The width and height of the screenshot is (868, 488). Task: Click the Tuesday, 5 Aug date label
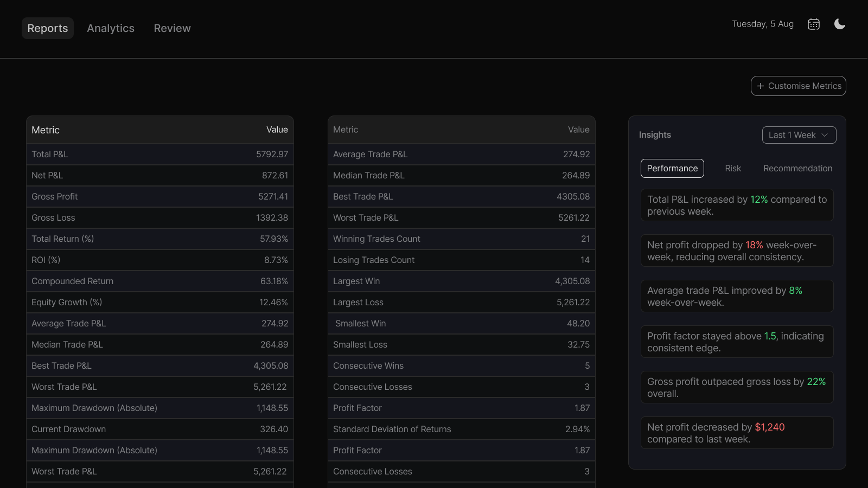pos(762,24)
